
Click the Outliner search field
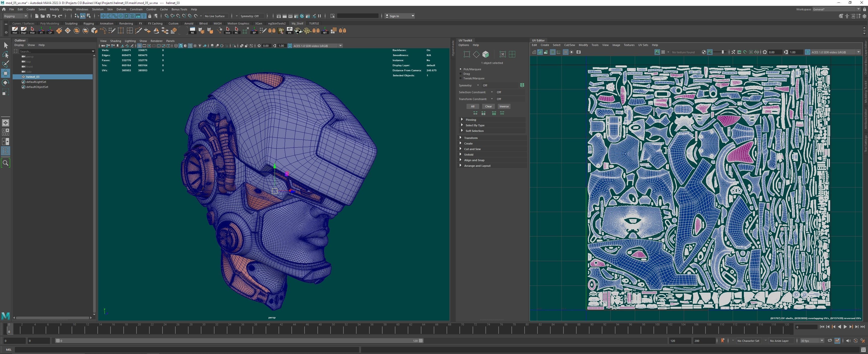(56, 51)
